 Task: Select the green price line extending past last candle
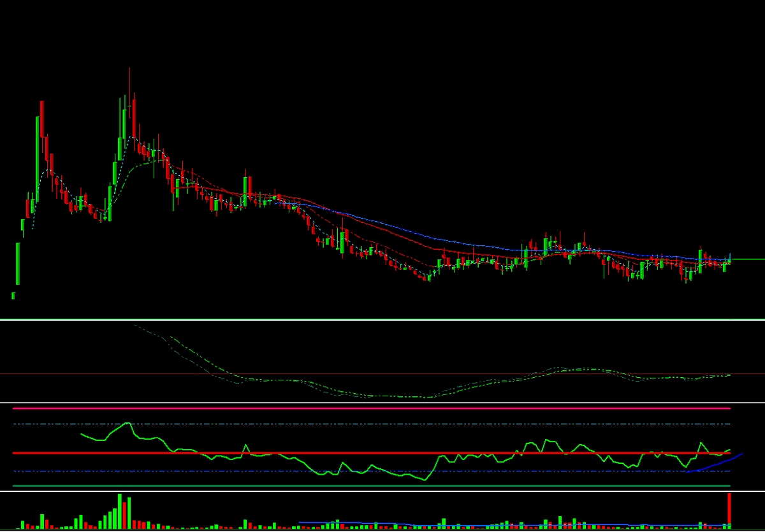click(x=747, y=259)
